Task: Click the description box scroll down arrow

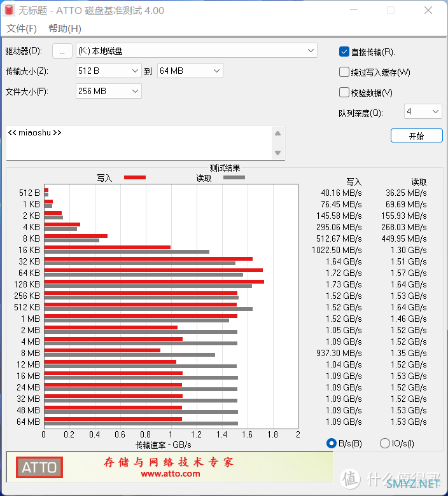Action: coord(277,153)
